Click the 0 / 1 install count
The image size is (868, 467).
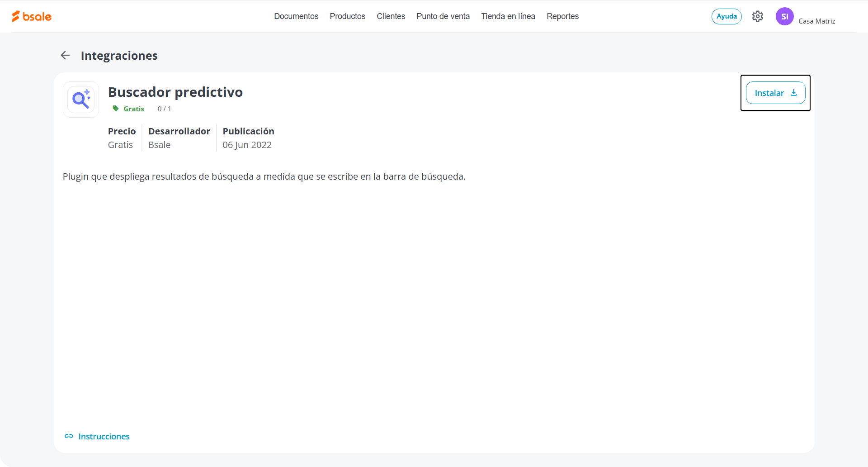(164, 109)
